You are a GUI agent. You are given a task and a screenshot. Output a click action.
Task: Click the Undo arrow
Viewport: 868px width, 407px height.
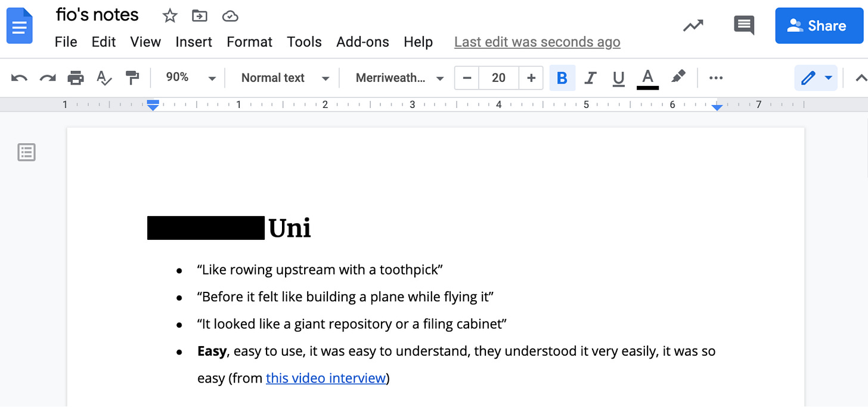[19, 78]
